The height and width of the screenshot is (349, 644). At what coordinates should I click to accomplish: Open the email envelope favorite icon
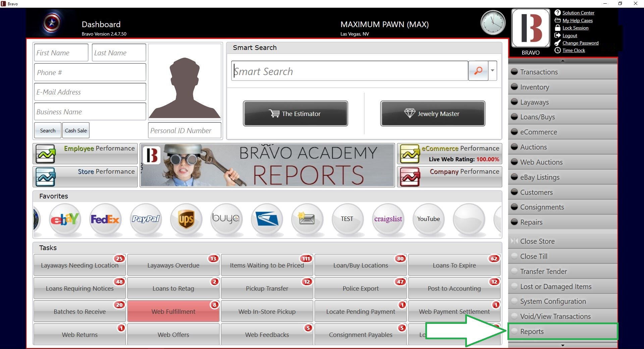307,219
